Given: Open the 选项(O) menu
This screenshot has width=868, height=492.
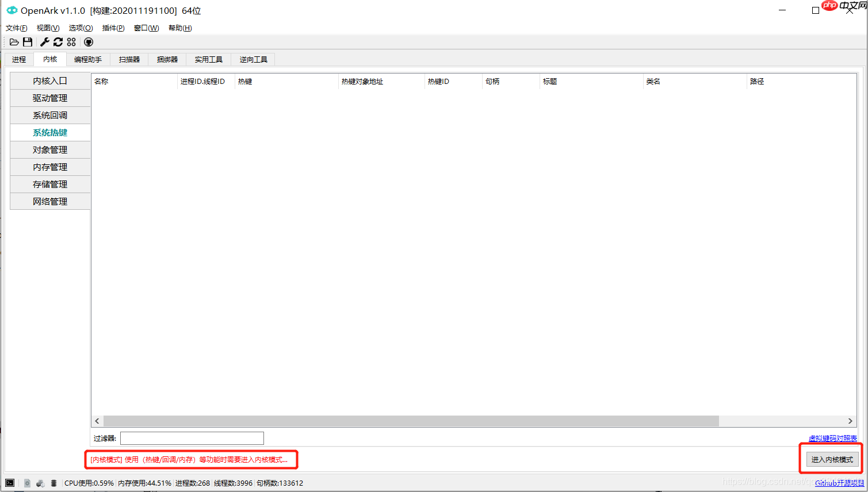Looking at the screenshot, I should [80, 28].
